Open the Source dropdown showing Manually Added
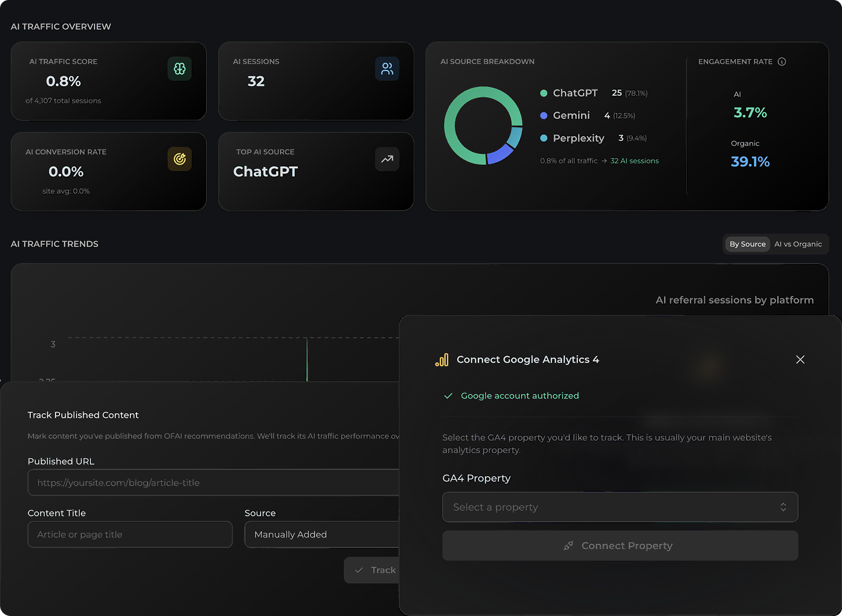This screenshot has width=842, height=616. coord(322,535)
